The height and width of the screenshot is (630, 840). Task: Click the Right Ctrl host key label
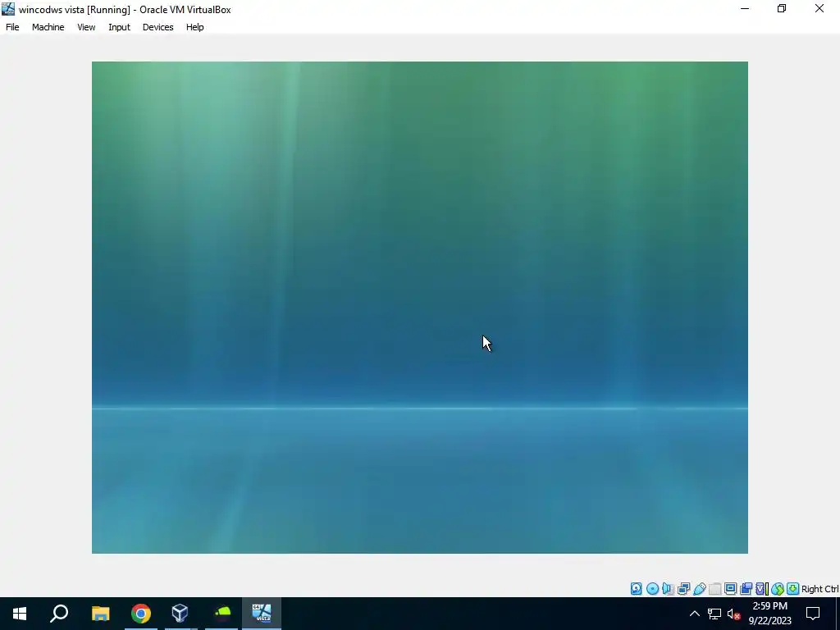point(819,589)
